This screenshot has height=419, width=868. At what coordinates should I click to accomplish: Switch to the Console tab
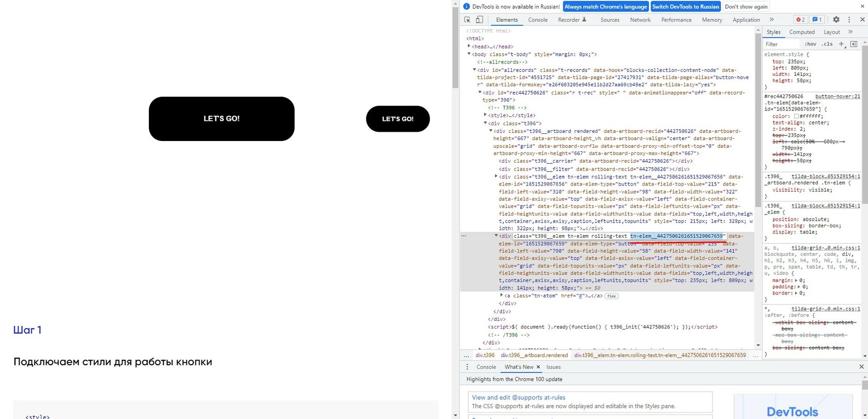(x=538, y=20)
